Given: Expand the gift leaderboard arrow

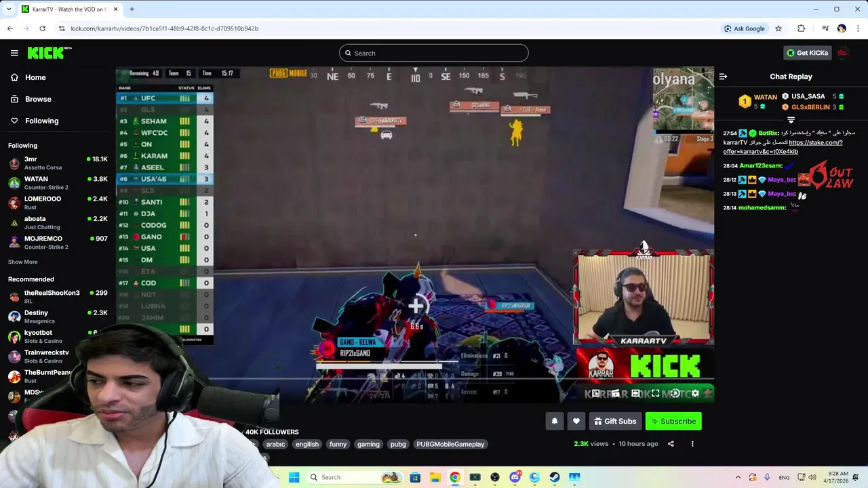Looking at the screenshot, I should pyautogui.click(x=791, y=120).
